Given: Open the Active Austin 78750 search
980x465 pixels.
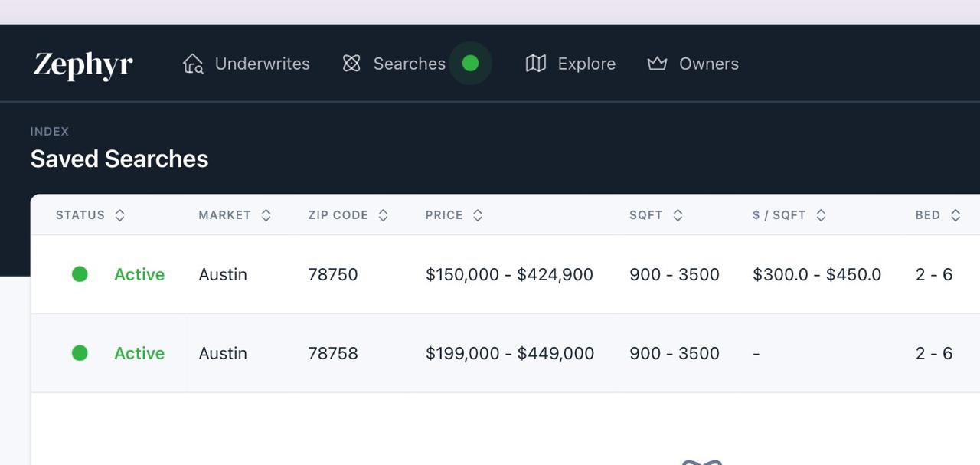Looking at the screenshot, I should click(332, 274).
